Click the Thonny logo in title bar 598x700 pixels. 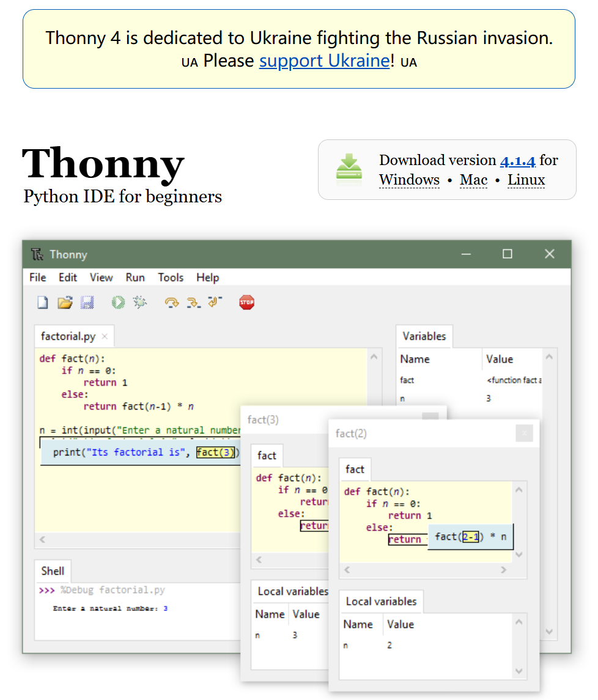(x=37, y=254)
